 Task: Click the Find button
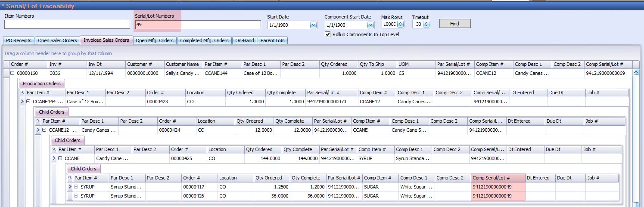click(455, 24)
